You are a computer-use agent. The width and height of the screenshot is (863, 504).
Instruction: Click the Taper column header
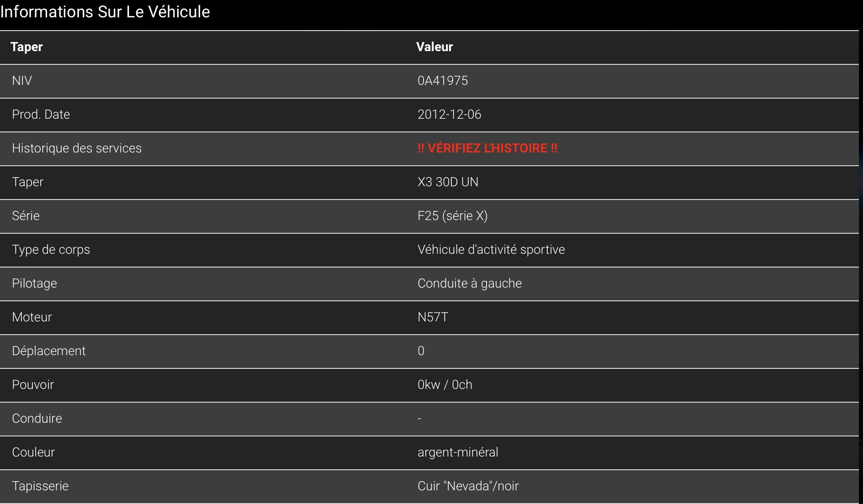click(26, 47)
